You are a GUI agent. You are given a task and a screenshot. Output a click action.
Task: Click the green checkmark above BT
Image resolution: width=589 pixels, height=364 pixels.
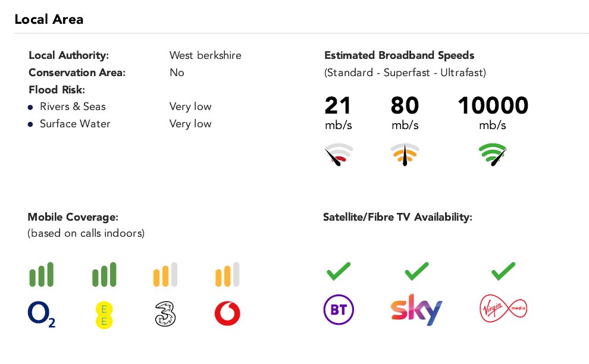pos(339,271)
